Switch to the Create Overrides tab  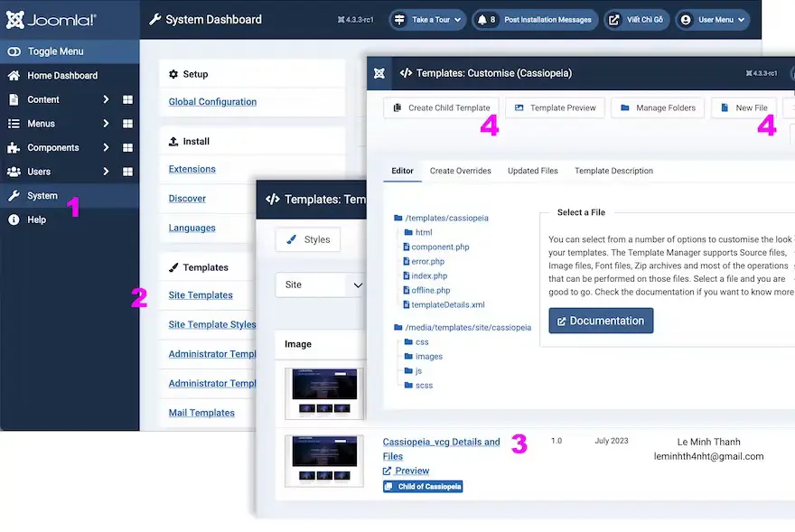coord(460,171)
